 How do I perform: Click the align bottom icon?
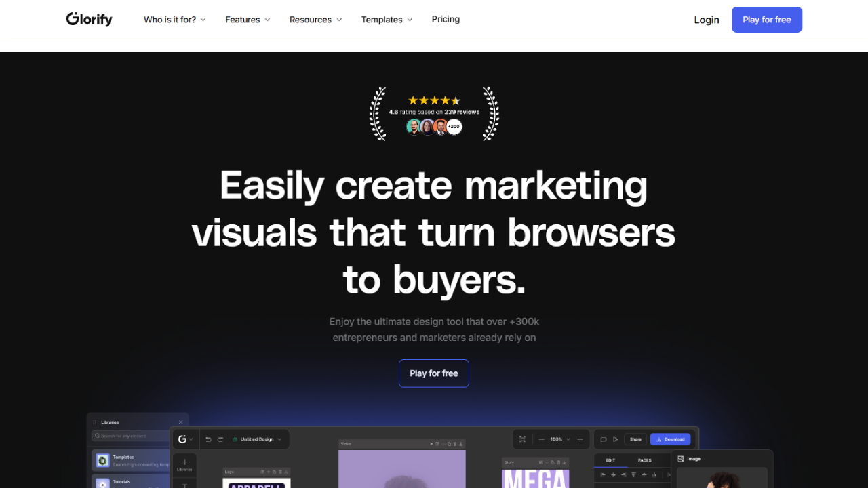click(x=654, y=475)
